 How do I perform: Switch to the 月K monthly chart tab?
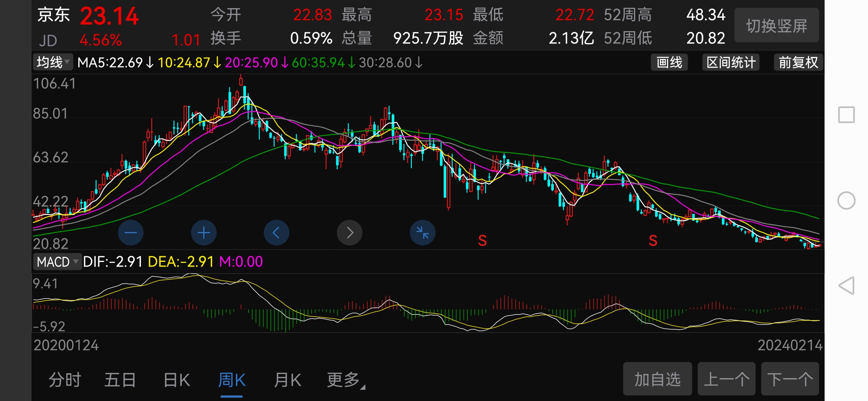click(287, 379)
